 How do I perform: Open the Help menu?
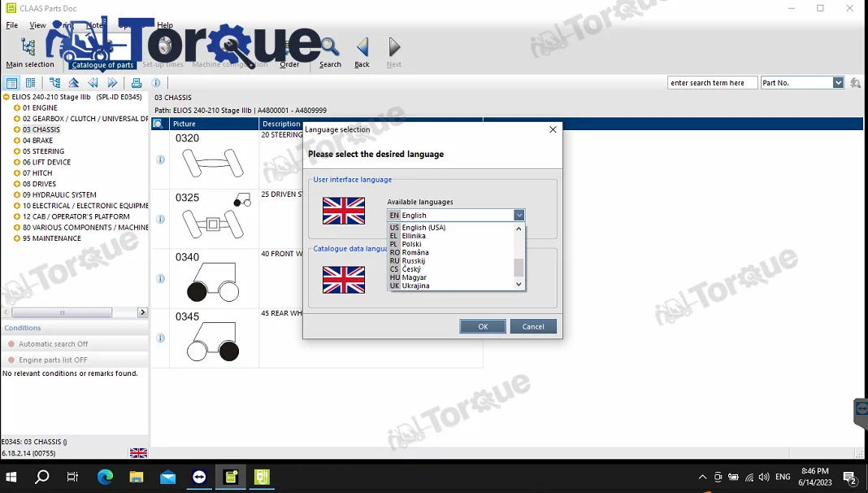[x=165, y=25]
